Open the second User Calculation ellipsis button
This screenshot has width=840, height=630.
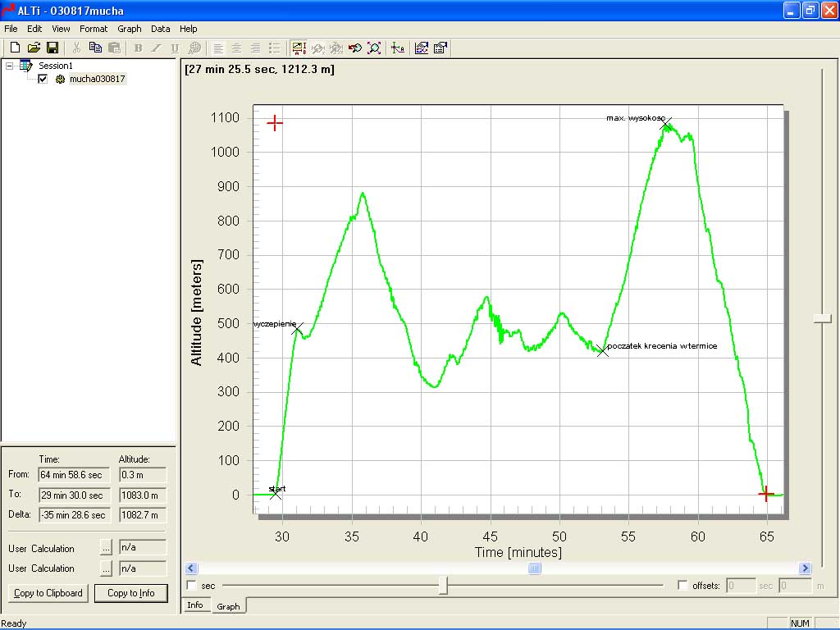[106, 568]
